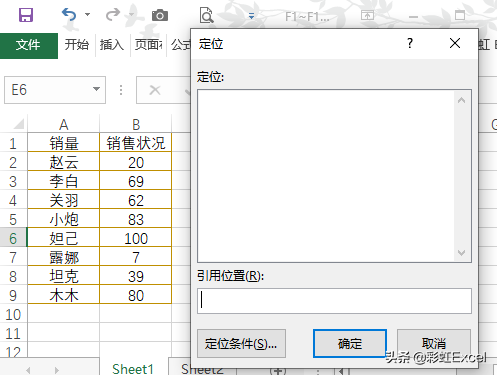Click the formula bar options dots

pyautogui.click(x=121, y=90)
